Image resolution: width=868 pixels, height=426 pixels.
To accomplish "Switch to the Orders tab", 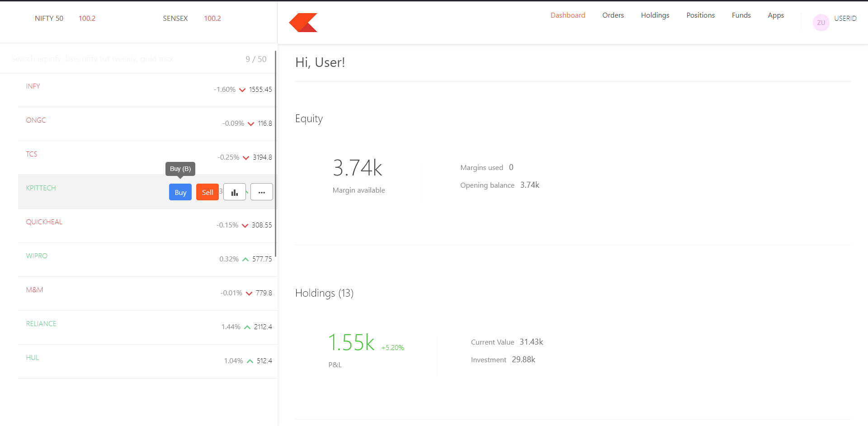I will click(613, 15).
